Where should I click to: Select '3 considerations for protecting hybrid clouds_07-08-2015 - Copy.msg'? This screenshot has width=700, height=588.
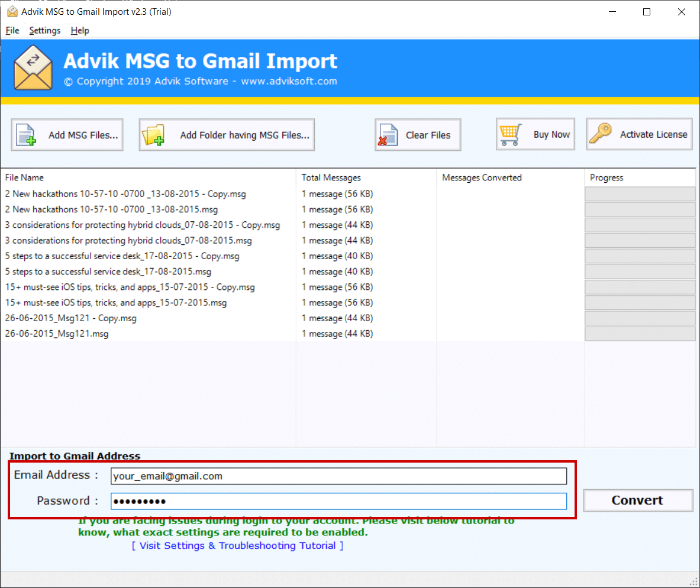pos(143,225)
